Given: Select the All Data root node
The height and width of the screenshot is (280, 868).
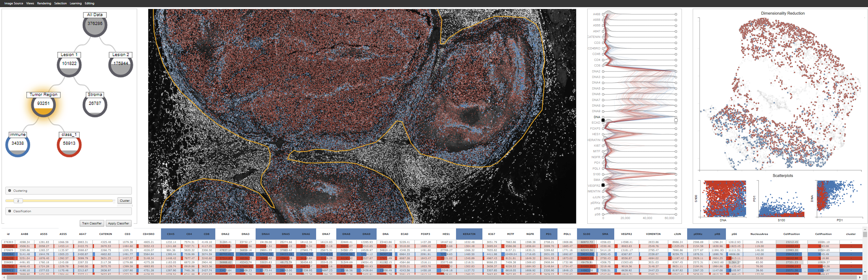Looking at the screenshot, I should [x=95, y=25].
